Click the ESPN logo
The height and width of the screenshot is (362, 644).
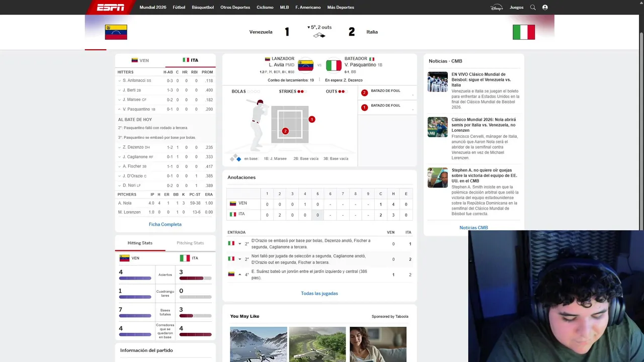tap(111, 7)
